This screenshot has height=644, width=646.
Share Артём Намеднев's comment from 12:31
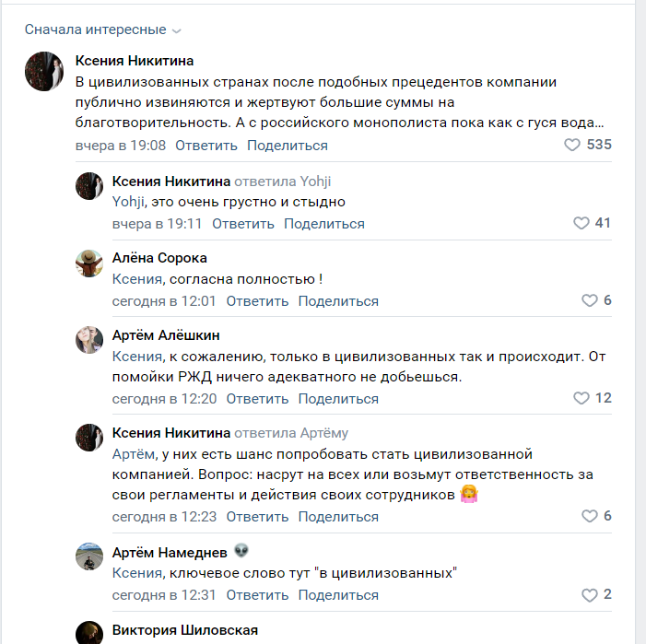coord(338,595)
